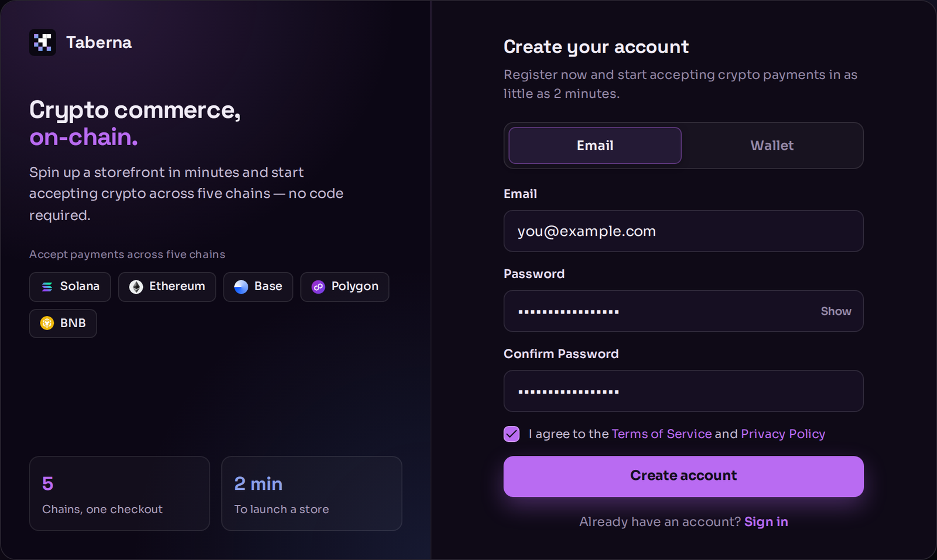The width and height of the screenshot is (937, 560).
Task: Click the "on-chain." purple headline text
Action: [84, 137]
